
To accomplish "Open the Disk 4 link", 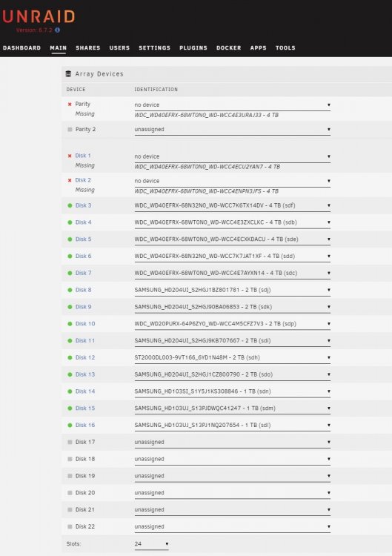I will (83, 222).
